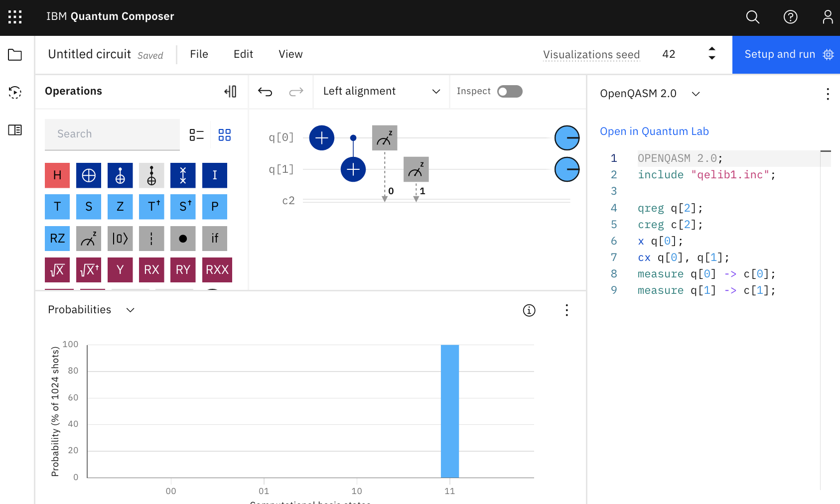Select the Toffoli gate in operations
The image size is (840, 504).
151,175
